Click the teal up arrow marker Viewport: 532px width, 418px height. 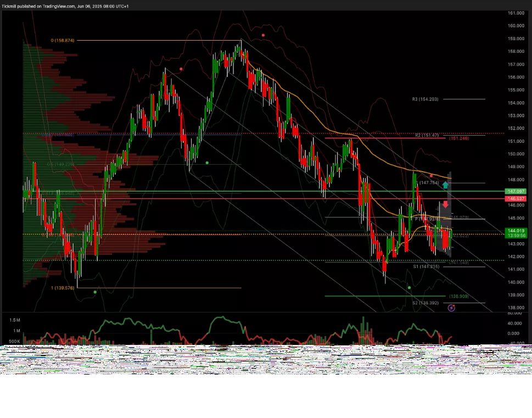click(x=446, y=185)
